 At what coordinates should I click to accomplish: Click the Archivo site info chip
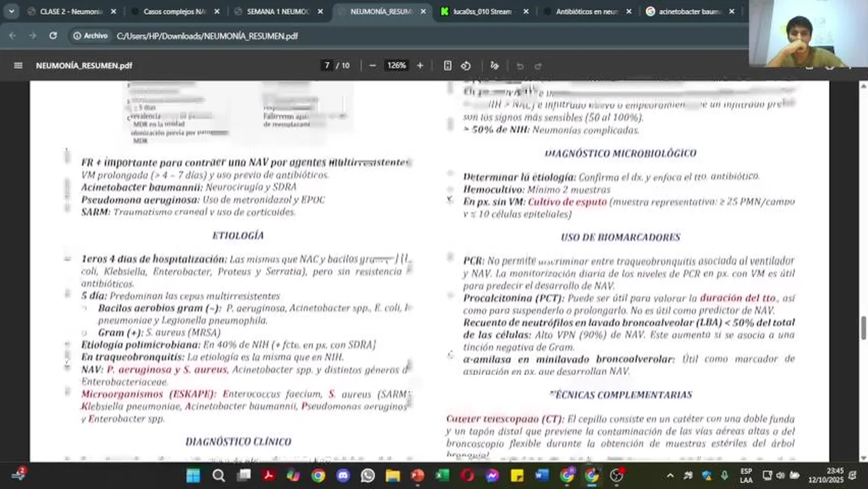click(x=90, y=35)
